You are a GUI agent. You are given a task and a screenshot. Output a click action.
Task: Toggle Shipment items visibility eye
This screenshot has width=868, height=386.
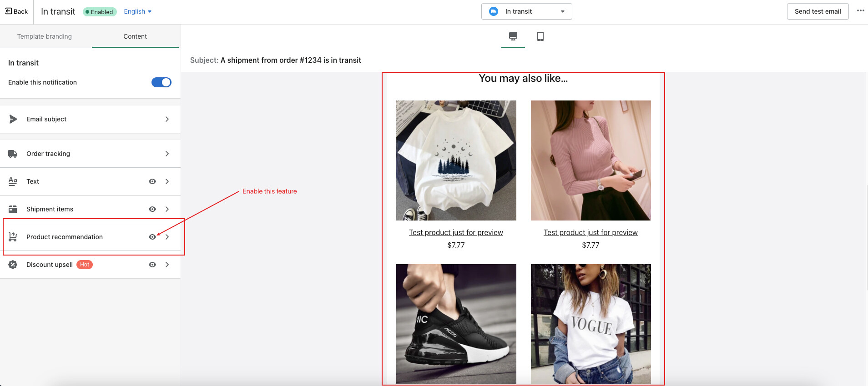152,209
